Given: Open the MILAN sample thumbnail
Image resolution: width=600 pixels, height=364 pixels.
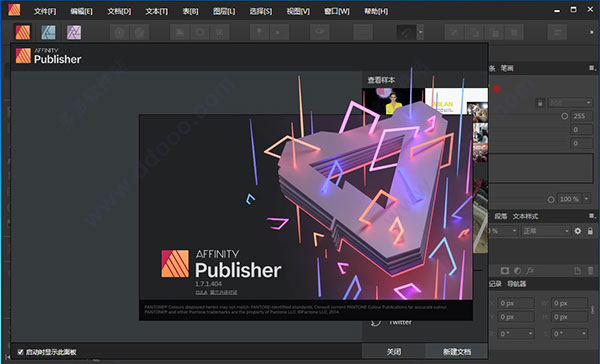Looking at the screenshot, I should coord(456,101).
